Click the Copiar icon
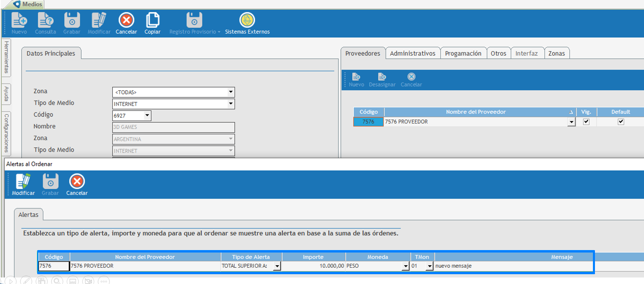 [152, 23]
